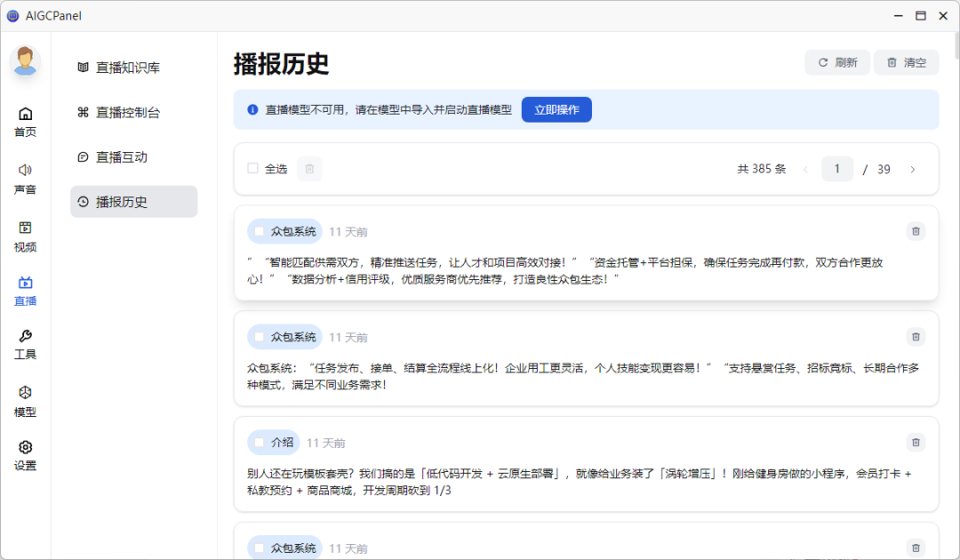Open the 直播互动 tab
Screen dimensions: 960x560
[133, 157]
